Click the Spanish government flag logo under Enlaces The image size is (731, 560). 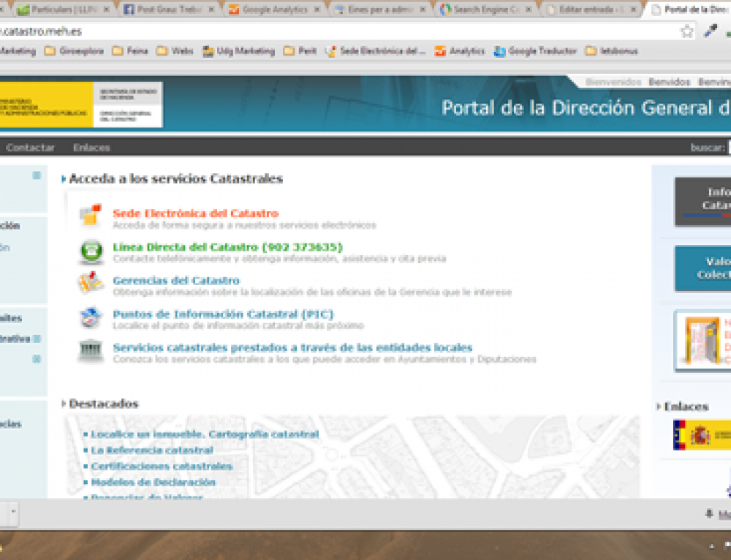tap(702, 435)
